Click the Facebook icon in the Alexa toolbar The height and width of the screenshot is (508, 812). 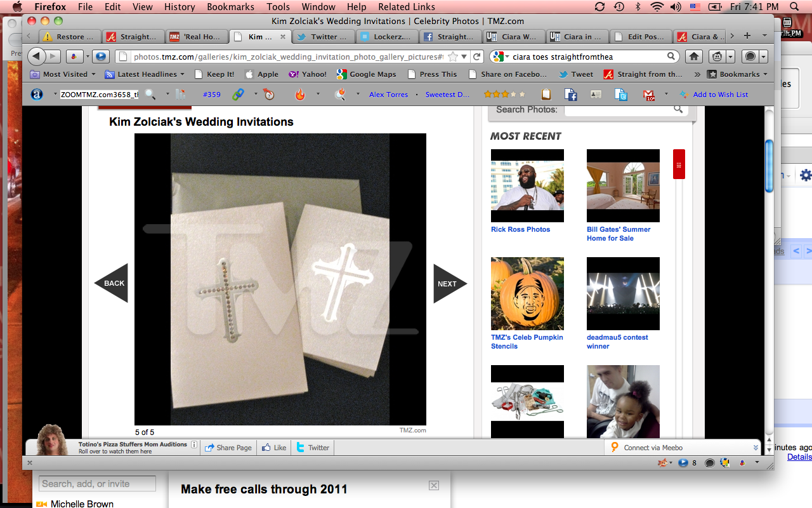point(570,95)
